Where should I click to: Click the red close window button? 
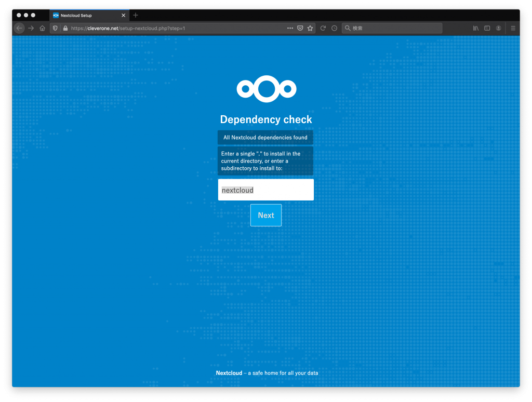pyautogui.click(x=19, y=15)
